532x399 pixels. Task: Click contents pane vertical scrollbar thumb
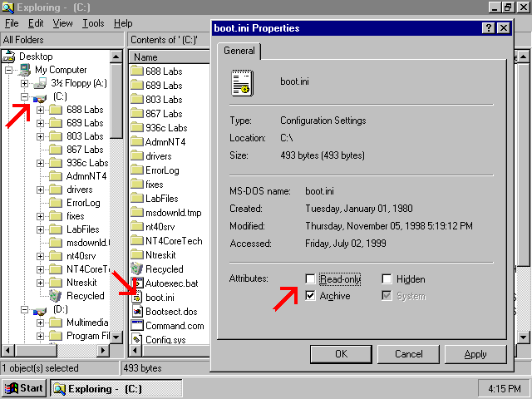(x=523, y=165)
